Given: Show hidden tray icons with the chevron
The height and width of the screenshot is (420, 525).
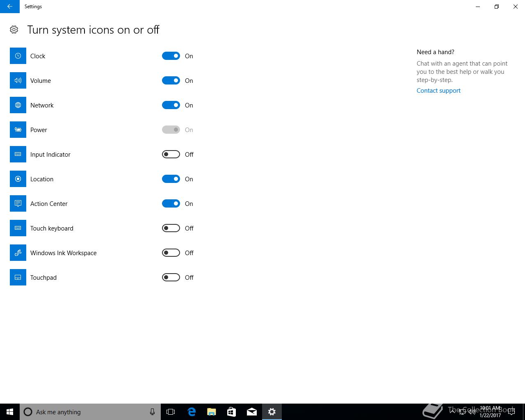Looking at the screenshot, I should coord(452,412).
